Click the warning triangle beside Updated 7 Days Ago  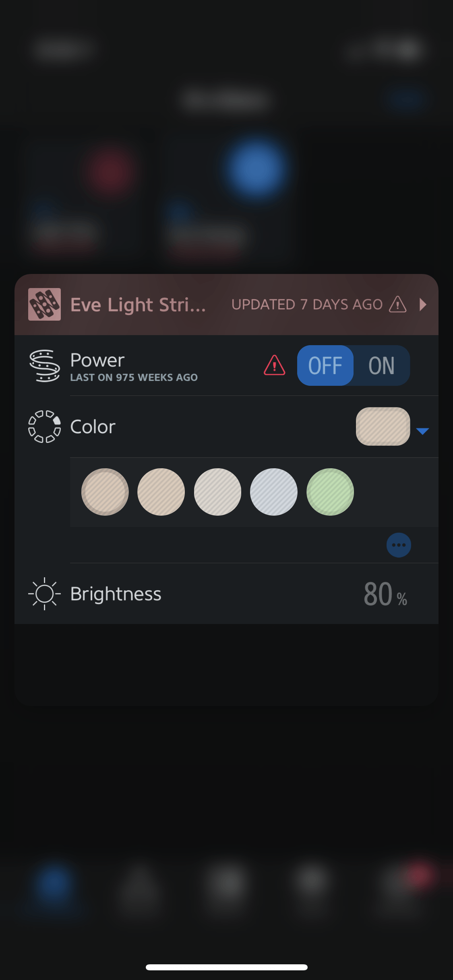pyautogui.click(x=398, y=304)
